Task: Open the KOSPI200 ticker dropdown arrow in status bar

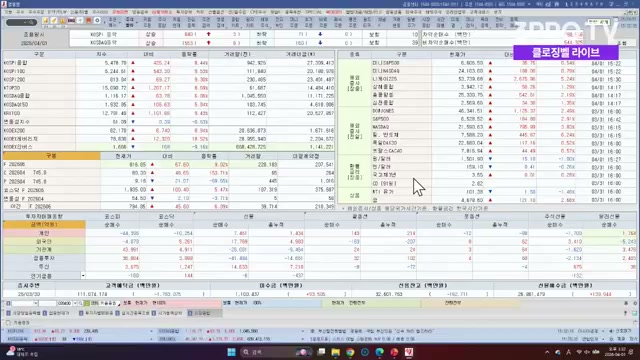Action: tap(151, 331)
